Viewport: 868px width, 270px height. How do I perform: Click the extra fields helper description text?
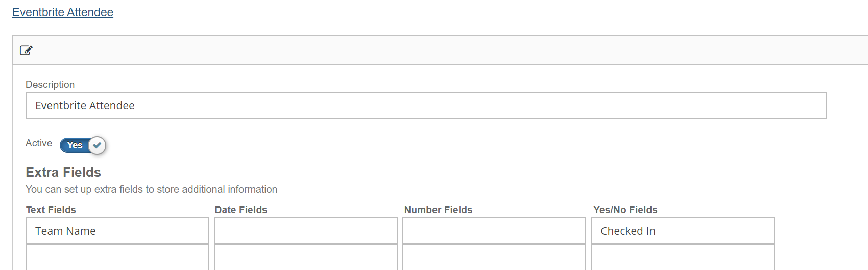point(152,189)
